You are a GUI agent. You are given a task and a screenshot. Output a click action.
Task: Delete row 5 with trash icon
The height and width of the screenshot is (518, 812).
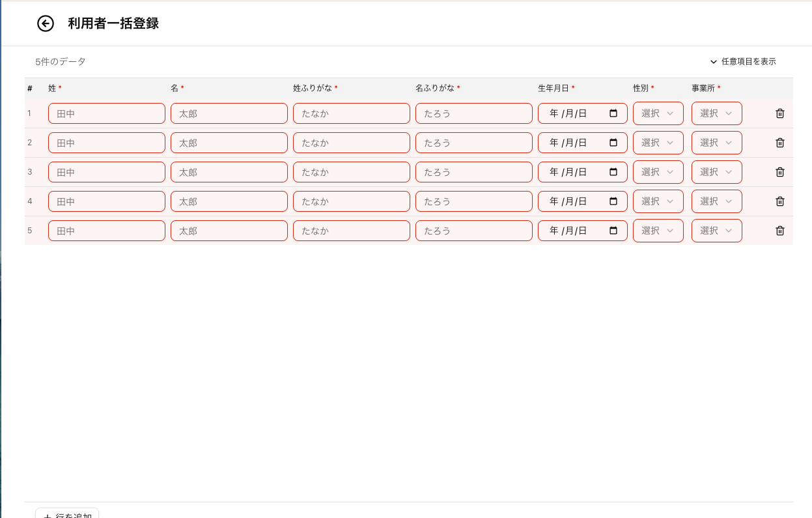click(x=779, y=231)
